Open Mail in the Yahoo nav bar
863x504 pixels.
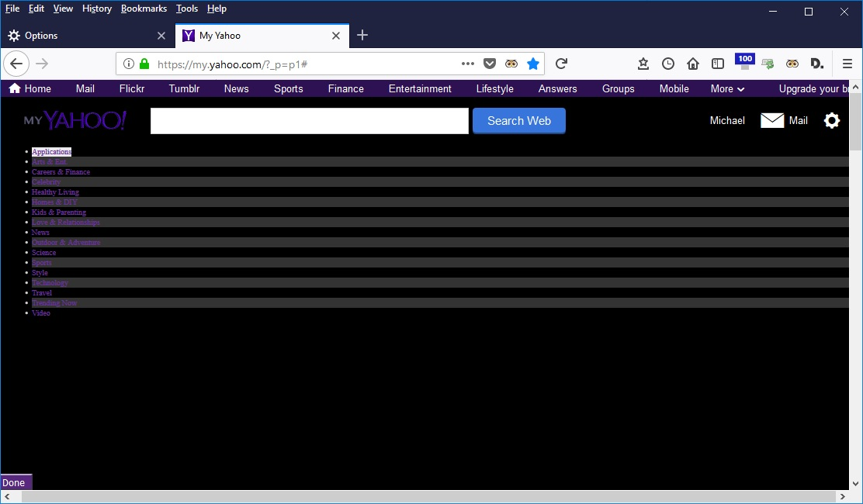click(x=85, y=88)
